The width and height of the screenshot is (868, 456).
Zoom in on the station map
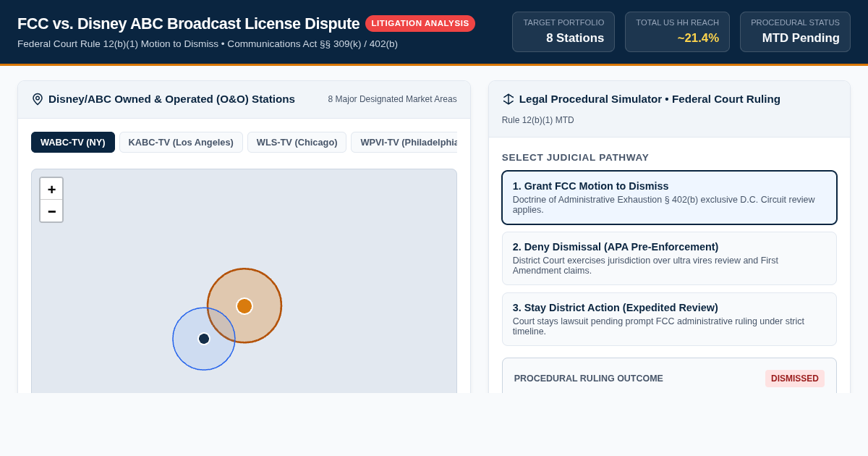(51, 190)
